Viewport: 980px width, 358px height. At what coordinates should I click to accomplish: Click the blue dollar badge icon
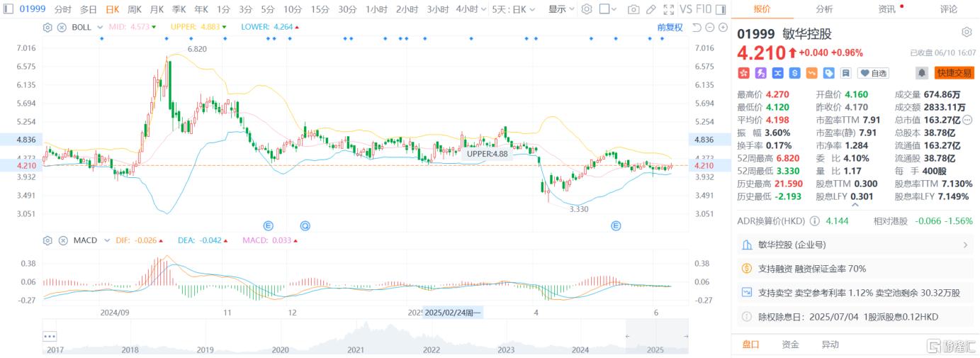pos(795,73)
